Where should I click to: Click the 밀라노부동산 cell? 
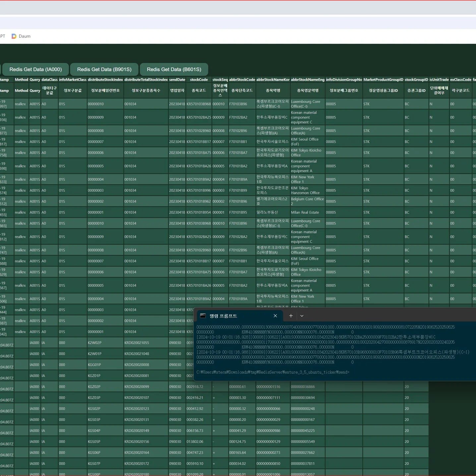coord(273,212)
